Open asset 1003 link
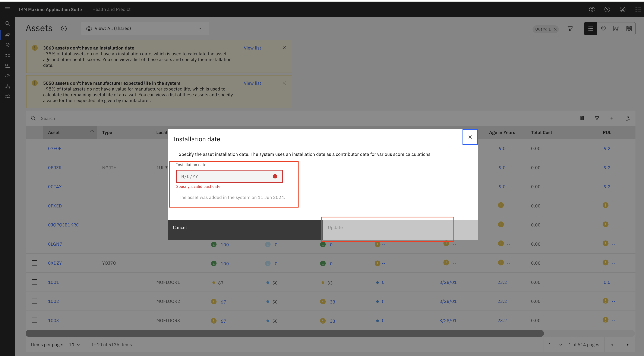 (53, 321)
